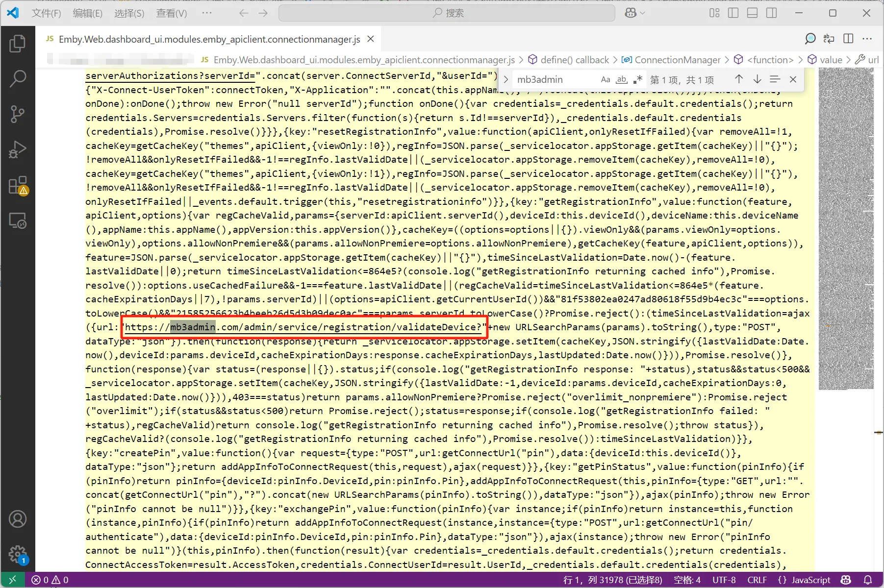Open the Manage settings gear

pos(18,554)
